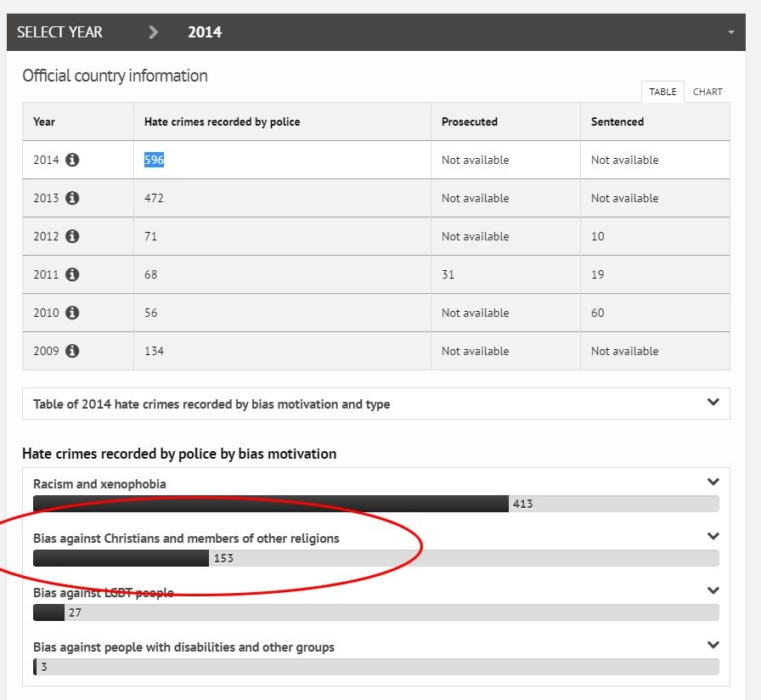The width and height of the screenshot is (761, 700).
Task: Expand Bias against Christians and other religions
Action: coord(713,536)
